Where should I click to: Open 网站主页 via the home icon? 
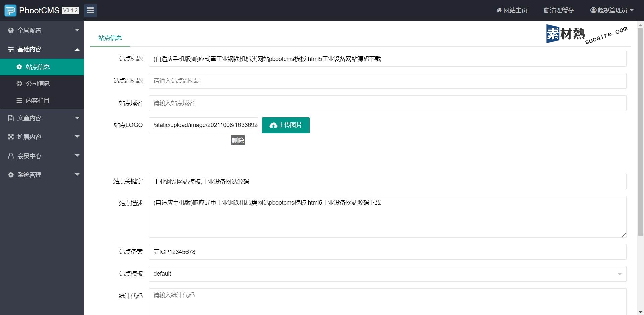(499, 10)
